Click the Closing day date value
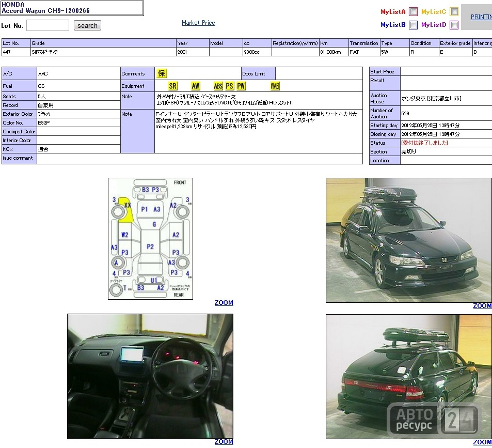Screen dimensions: 492x448 [431, 134]
